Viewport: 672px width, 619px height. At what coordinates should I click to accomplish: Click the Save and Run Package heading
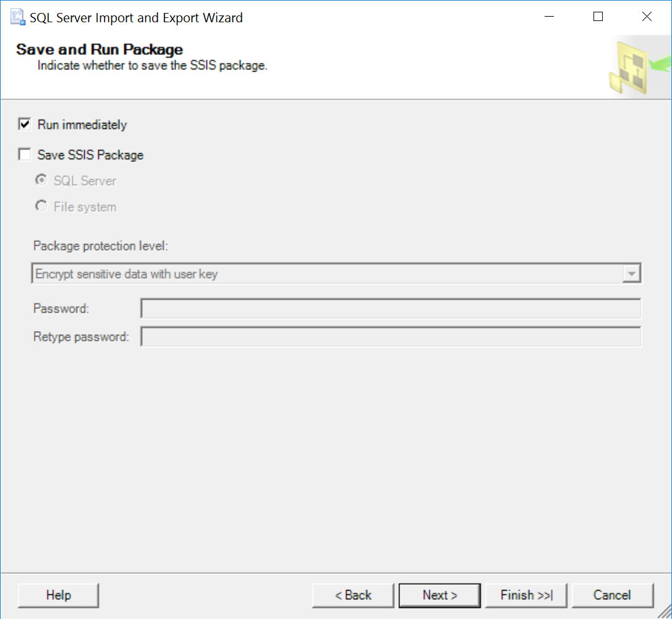(x=100, y=49)
